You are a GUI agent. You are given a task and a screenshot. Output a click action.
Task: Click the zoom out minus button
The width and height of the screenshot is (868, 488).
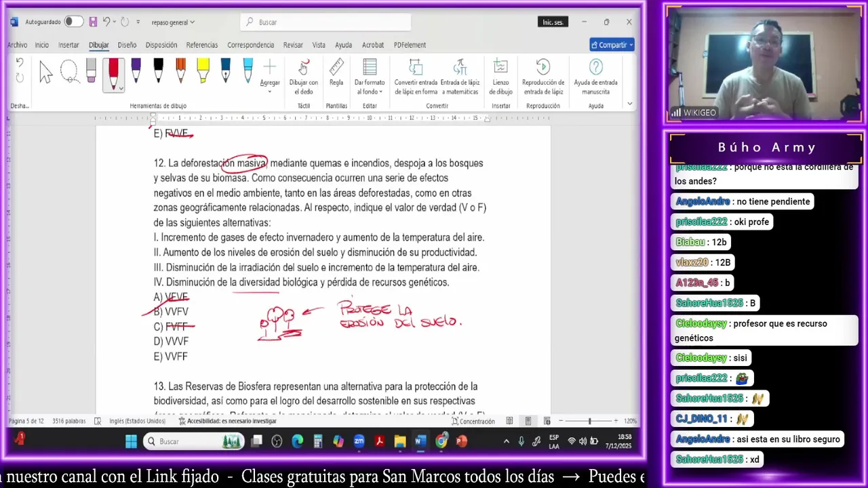(561, 421)
